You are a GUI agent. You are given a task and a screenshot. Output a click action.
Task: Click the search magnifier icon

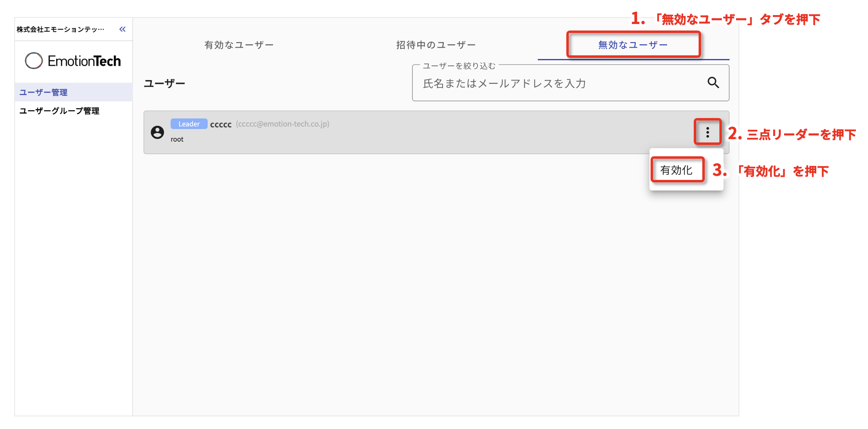tap(713, 83)
